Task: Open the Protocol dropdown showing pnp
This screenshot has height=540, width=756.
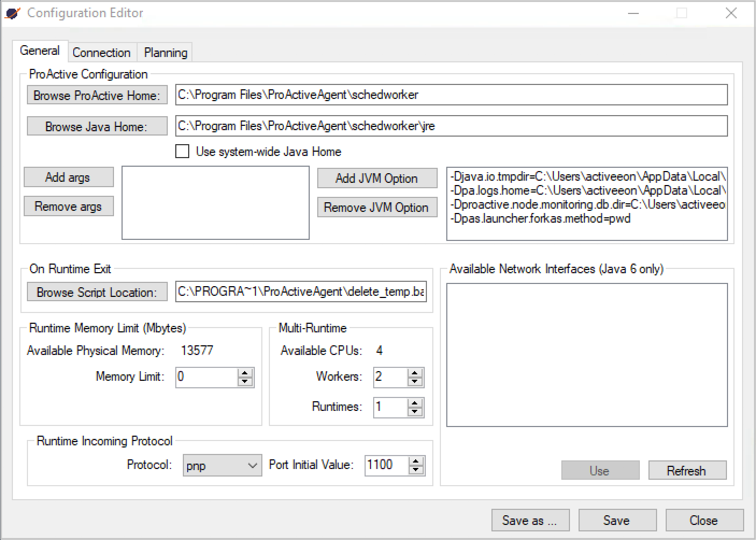Action: click(223, 466)
